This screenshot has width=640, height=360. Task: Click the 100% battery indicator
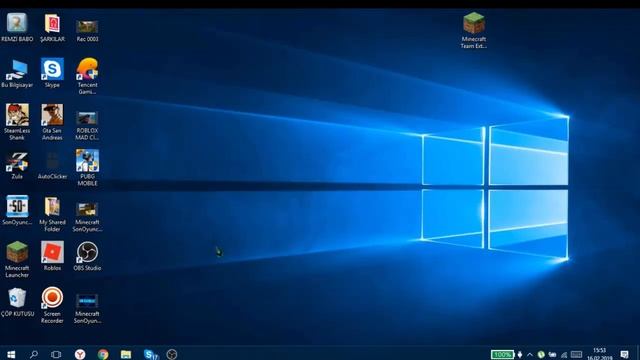pyautogui.click(x=502, y=354)
